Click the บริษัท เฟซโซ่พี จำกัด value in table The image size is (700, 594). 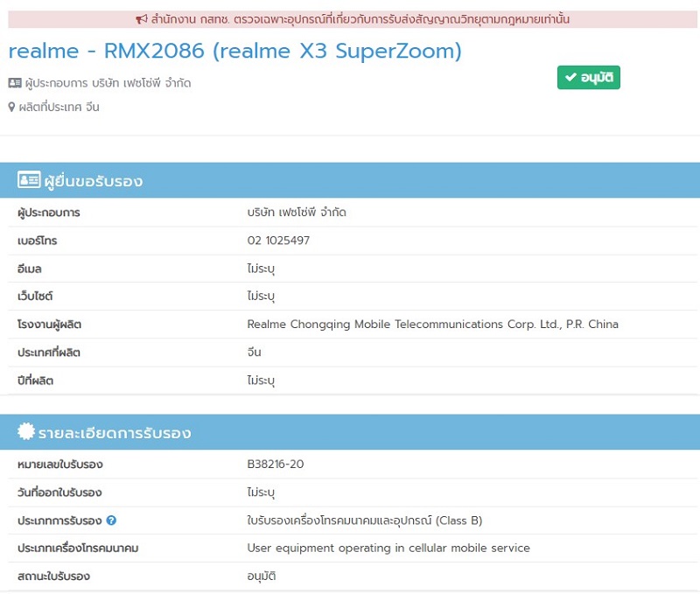297,213
